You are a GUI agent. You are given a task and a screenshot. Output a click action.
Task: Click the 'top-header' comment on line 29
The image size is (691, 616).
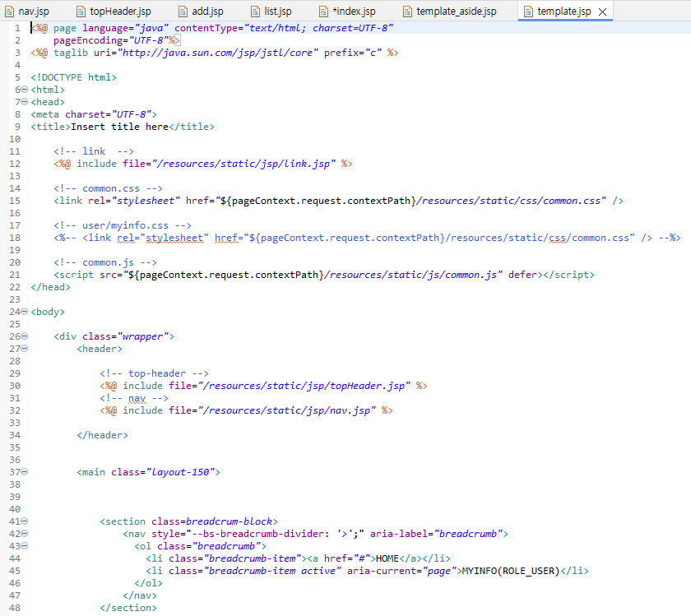[154, 373]
